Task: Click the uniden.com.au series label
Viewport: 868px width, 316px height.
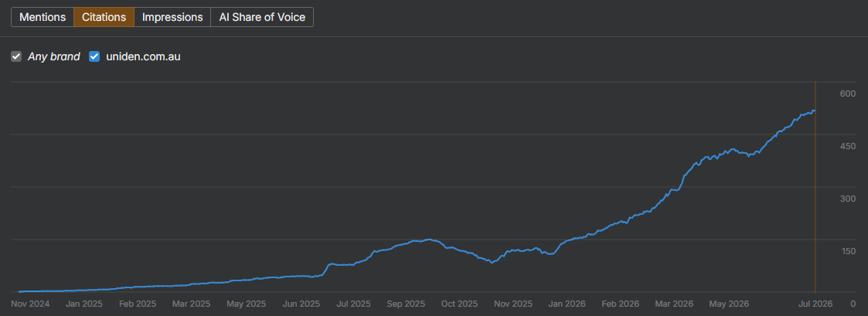Action: (143, 56)
